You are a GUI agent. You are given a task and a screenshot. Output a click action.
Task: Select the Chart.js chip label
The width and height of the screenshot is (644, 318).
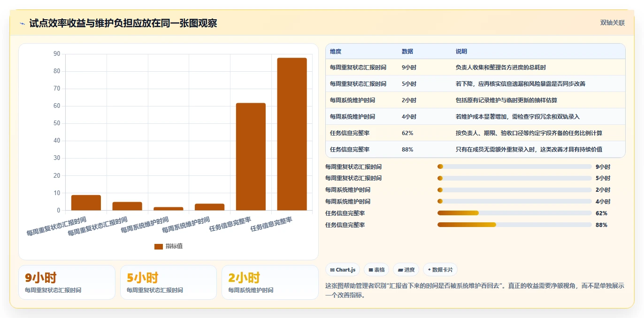tap(346, 270)
